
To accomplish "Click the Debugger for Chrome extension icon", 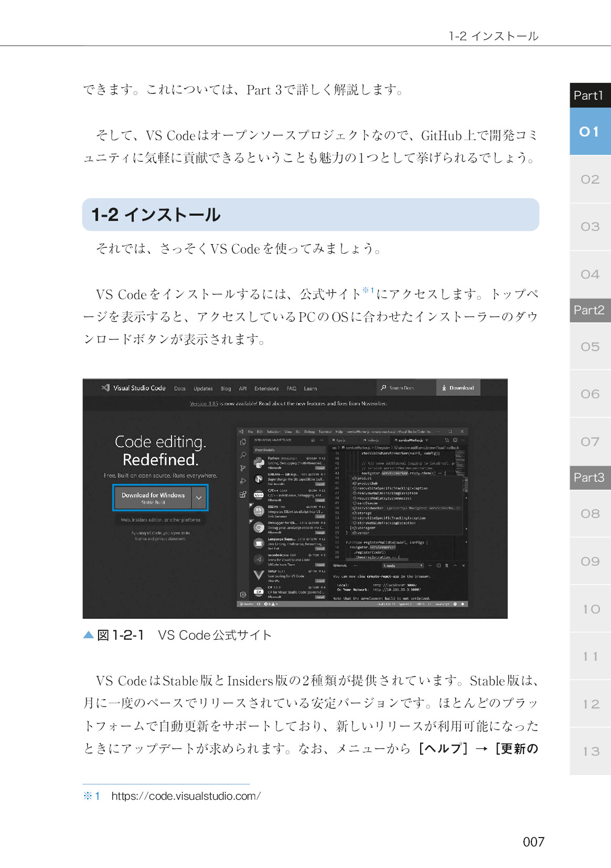I will coord(259,527).
